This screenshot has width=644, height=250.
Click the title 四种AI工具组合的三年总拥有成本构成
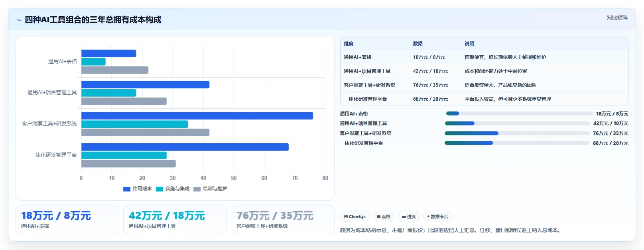coord(93,20)
